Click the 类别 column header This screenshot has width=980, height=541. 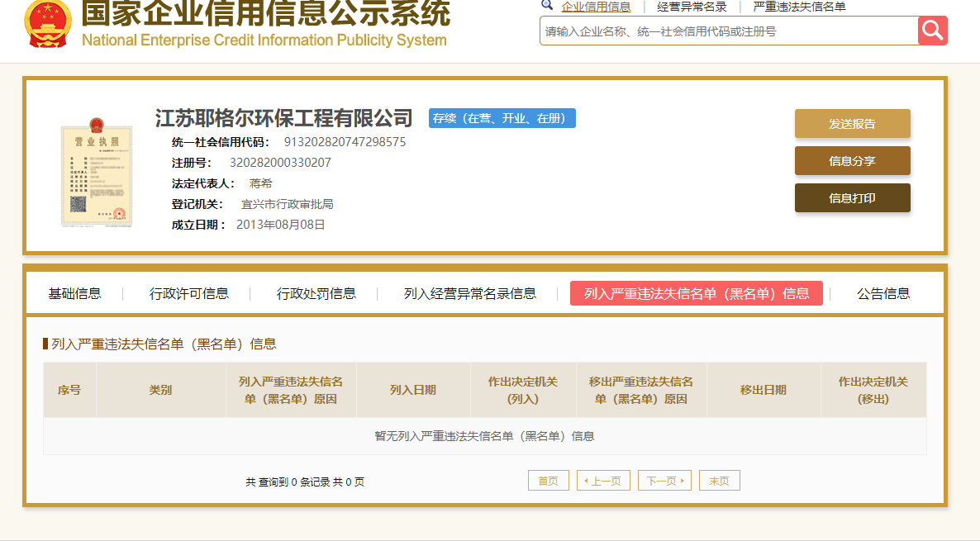[160, 390]
